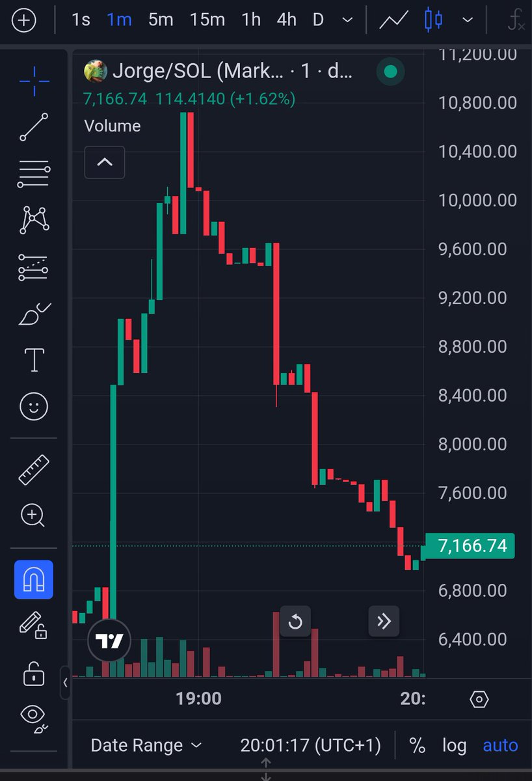Viewport: 532px width, 781px height.
Task: Select the brush drawing tool
Action: tap(34, 314)
